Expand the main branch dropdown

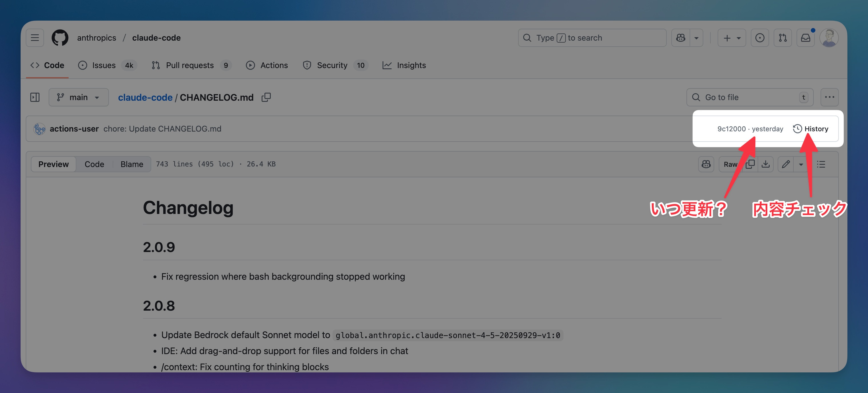[x=79, y=98]
